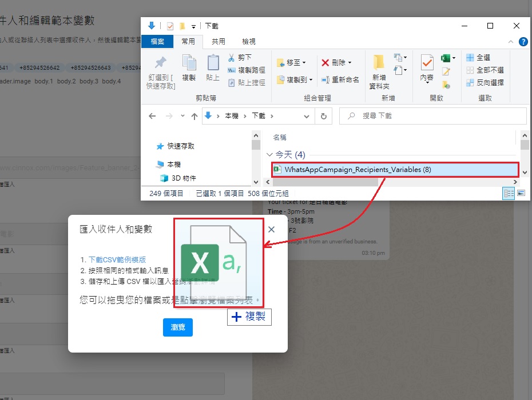Click nav pane scroll down arrow
The image size is (532, 400).
click(256, 182)
